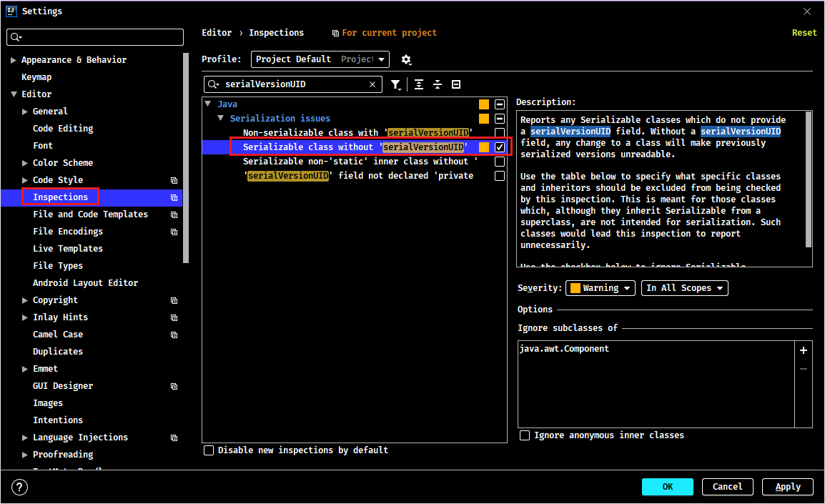Viewport: 825px width, 504px height.
Task: Open the profile gear settings icon
Action: 406,59
